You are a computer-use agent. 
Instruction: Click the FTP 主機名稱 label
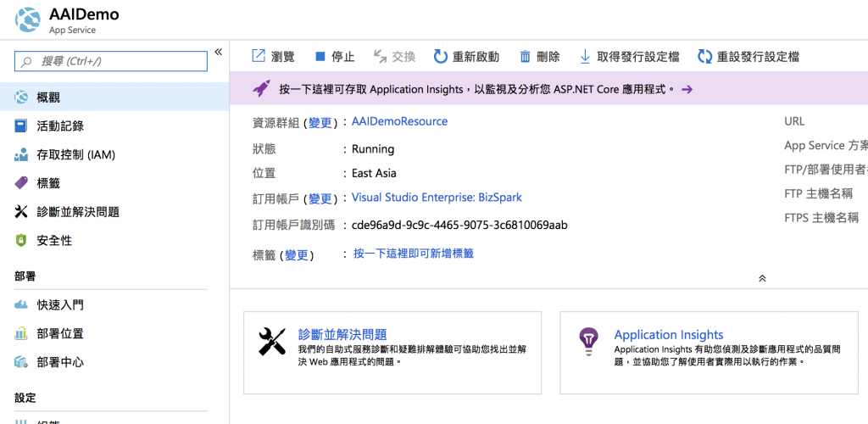pyautogui.click(x=818, y=193)
